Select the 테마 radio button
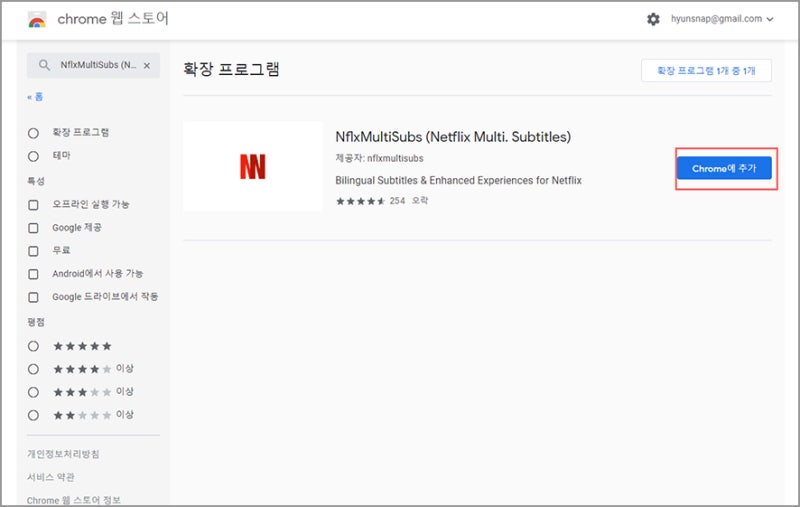Viewport: 800px width, 507px height. pos(33,156)
